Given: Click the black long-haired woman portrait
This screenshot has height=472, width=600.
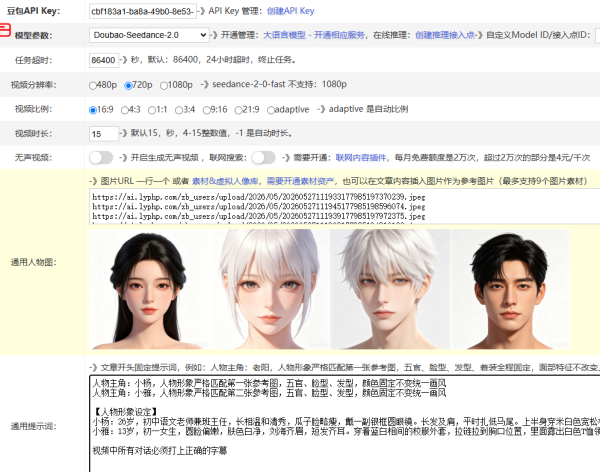Looking at the screenshot, I should point(150,289).
